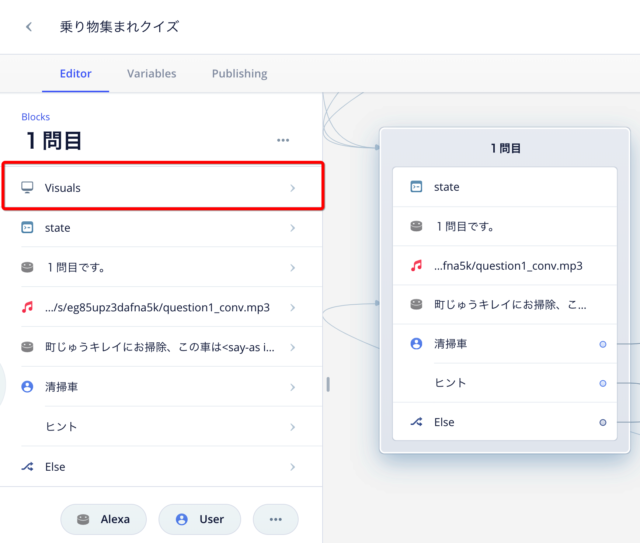The height and width of the screenshot is (543, 640).
Task: Click the Else branch icon in left panel
Action: 27,466
